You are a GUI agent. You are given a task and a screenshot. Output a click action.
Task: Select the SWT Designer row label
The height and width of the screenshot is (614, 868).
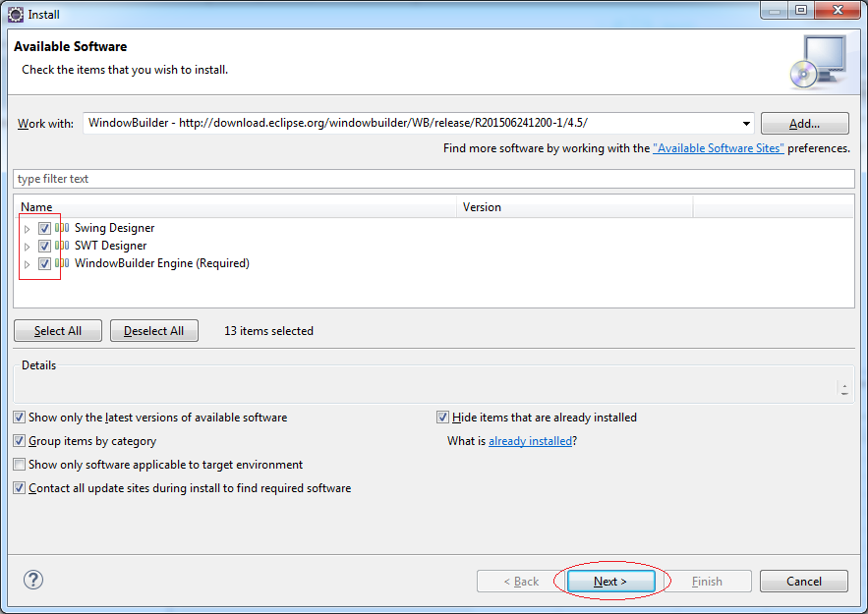(x=111, y=246)
